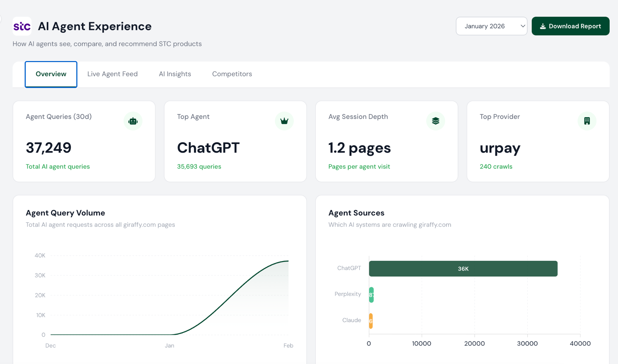Click the STC logo icon
This screenshot has height=364, width=618.
tap(22, 26)
